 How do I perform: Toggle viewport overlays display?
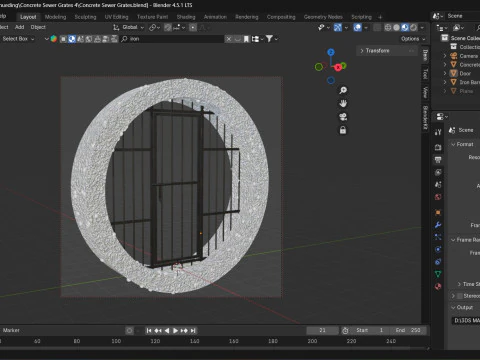point(357,28)
